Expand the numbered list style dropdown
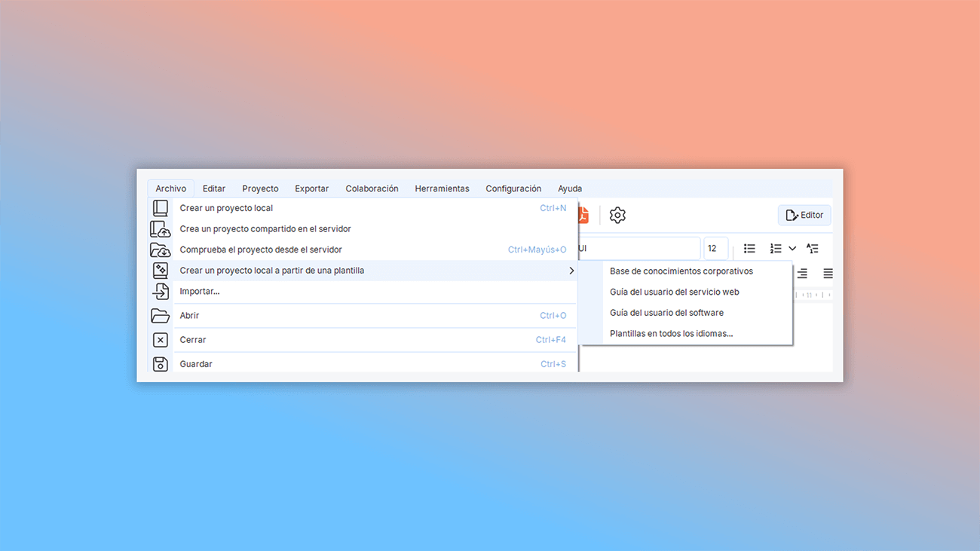980x551 pixels. point(792,248)
